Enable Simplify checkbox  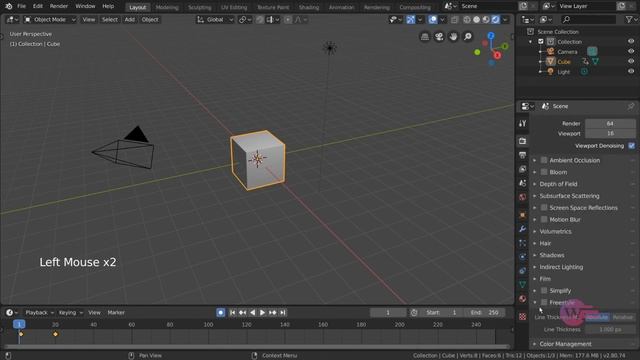click(x=544, y=291)
